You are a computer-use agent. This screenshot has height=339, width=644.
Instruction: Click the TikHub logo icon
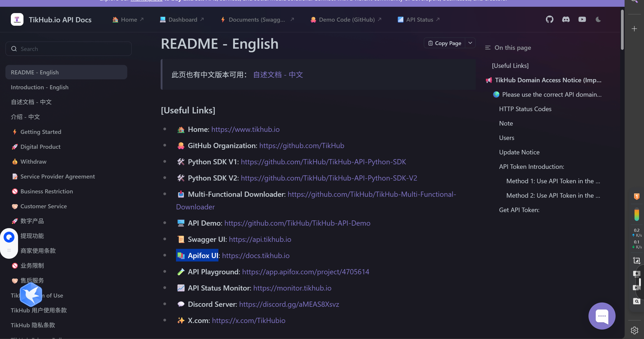click(17, 19)
